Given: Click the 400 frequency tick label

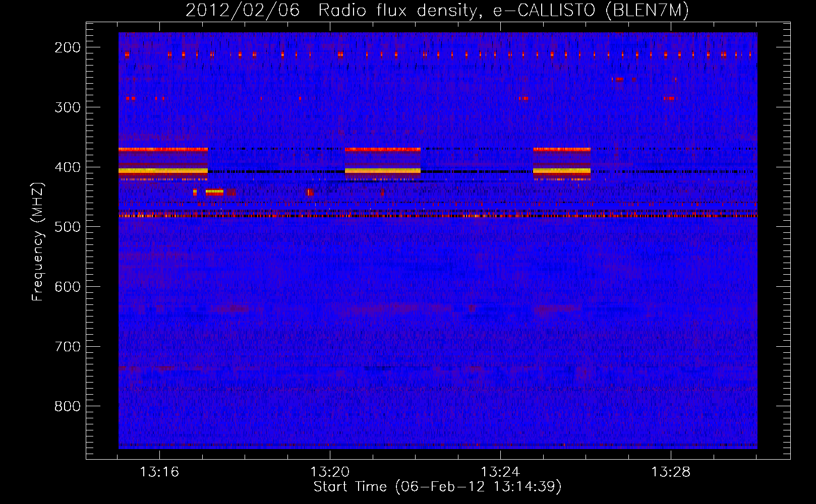Looking at the screenshot, I should [x=67, y=167].
